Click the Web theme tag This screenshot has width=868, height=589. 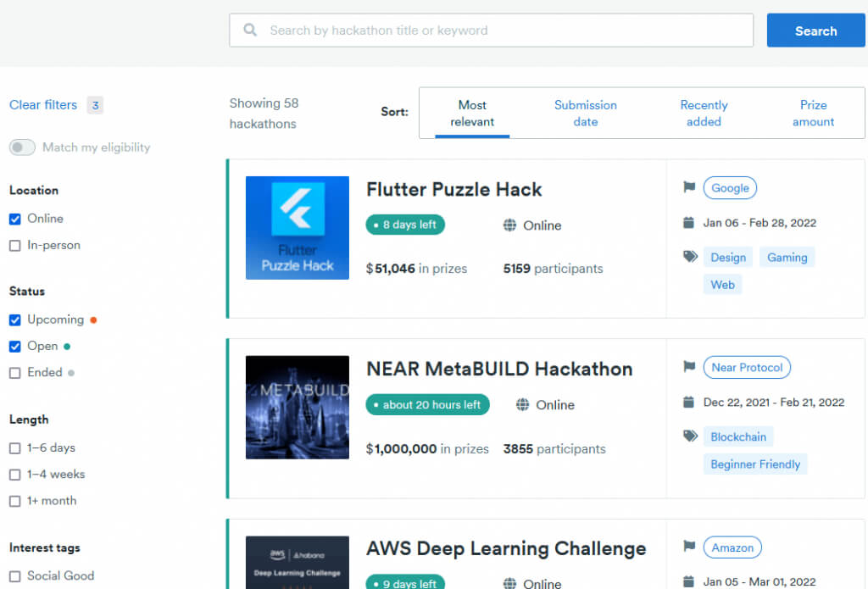click(x=722, y=285)
